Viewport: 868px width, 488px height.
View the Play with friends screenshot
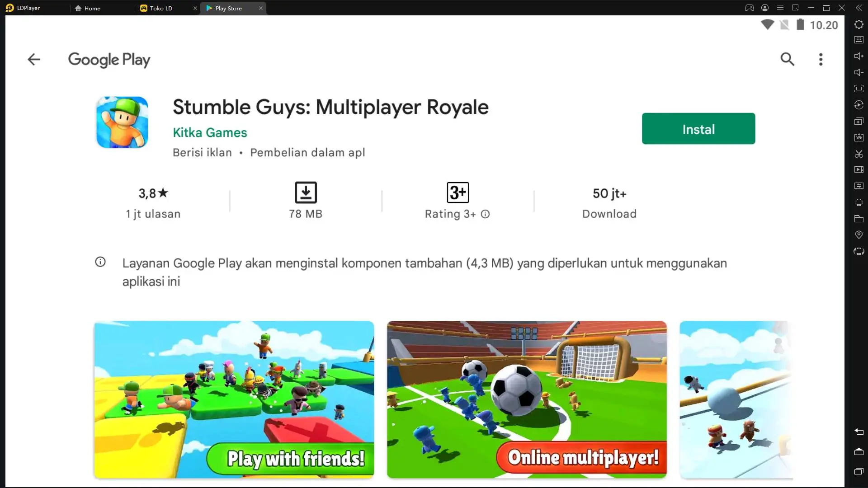[x=234, y=399]
